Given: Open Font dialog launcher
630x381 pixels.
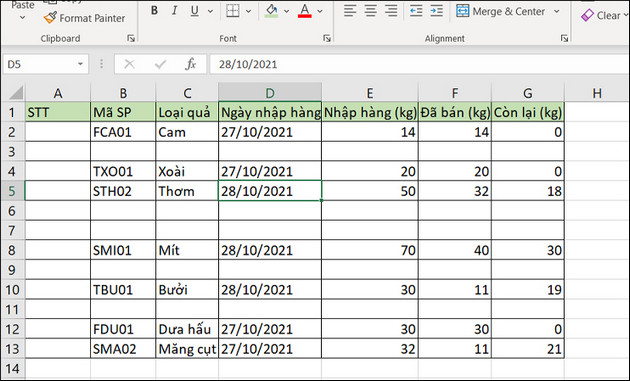Looking at the screenshot, I should point(327,39).
